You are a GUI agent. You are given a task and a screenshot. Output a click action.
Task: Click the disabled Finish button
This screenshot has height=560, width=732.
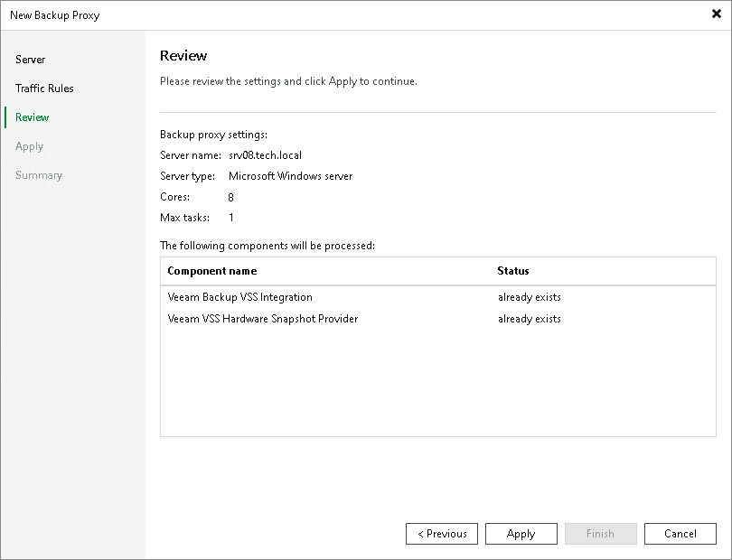click(600, 534)
